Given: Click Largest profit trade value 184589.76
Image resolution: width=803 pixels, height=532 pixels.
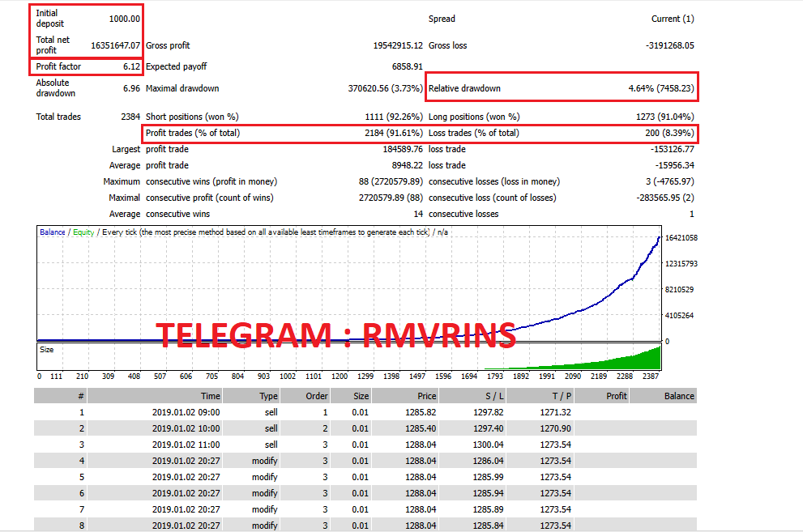Looking at the screenshot, I should click(x=403, y=149).
